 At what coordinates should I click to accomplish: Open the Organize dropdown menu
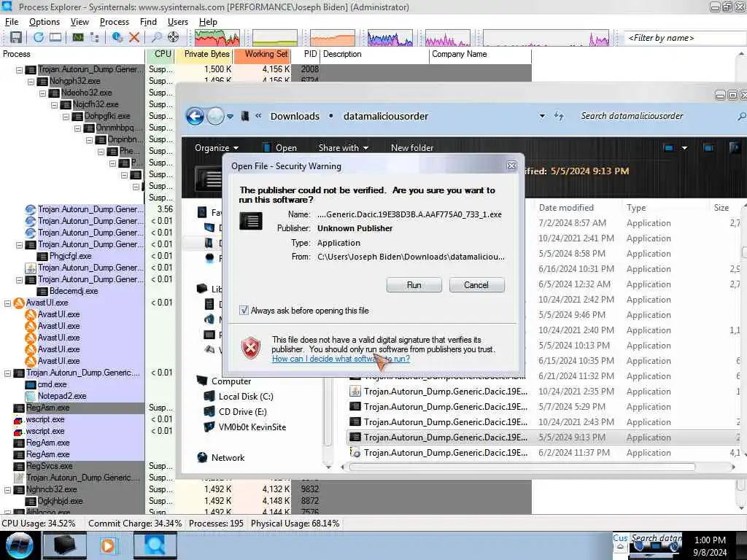tap(217, 148)
